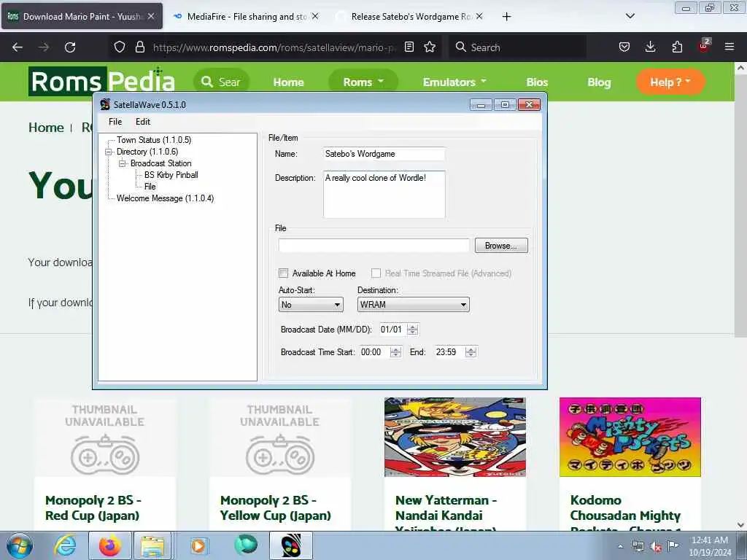The width and height of the screenshot is (747, 560).
Task: Click the Firefox URL address bar
Action: [x=274, y=47]
